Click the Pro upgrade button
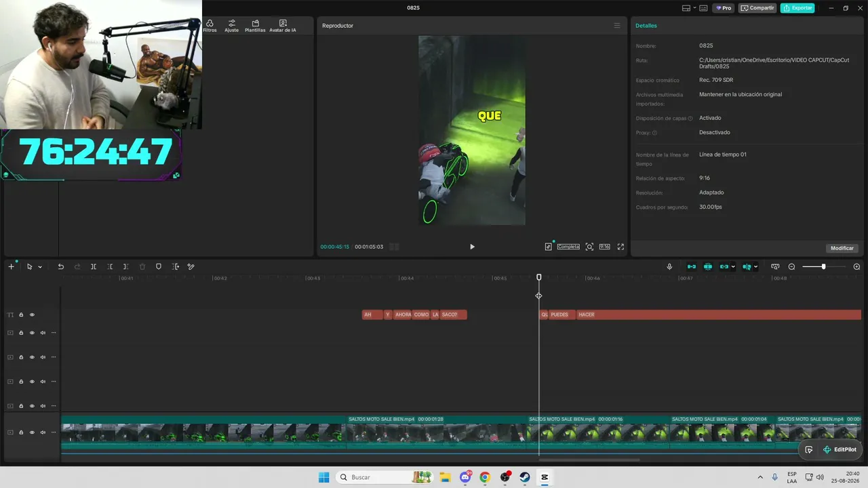Image resolution: width=868 pixels, height=488 pixels. [x=723, y=8]
